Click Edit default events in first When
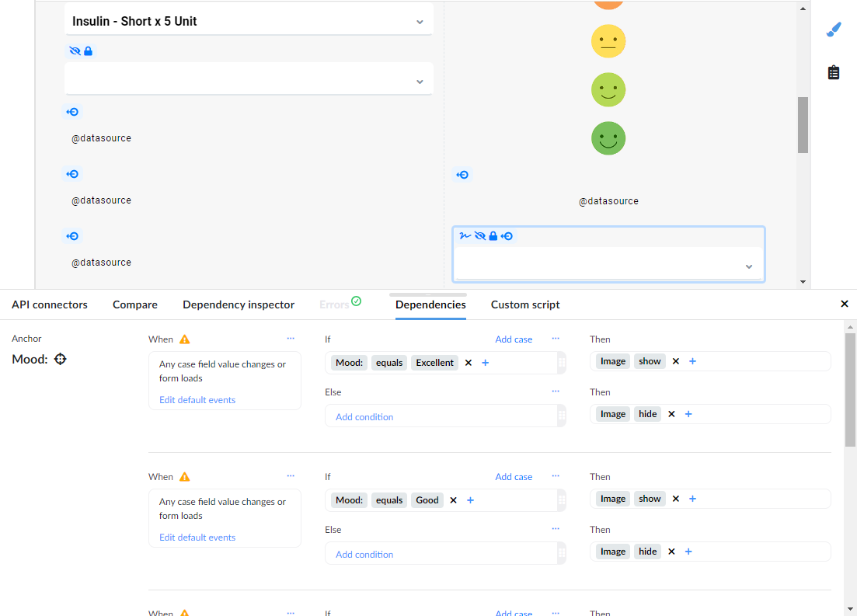The image size is (857, 616). (x=197, y=400)
